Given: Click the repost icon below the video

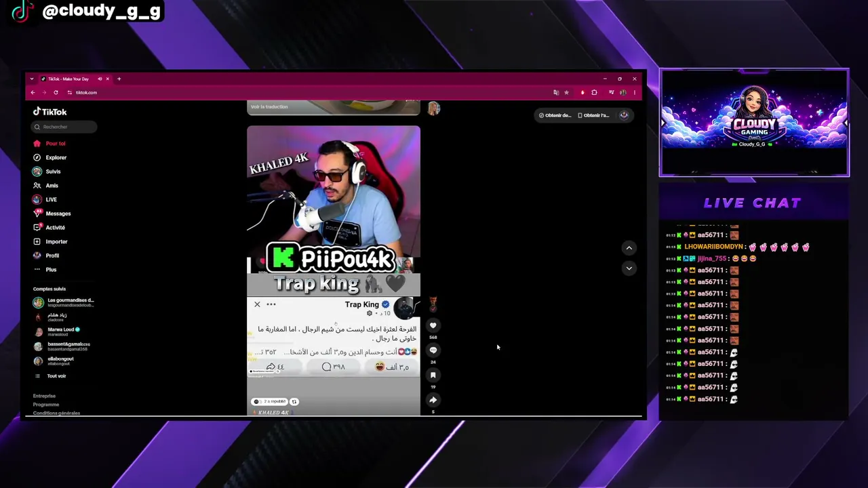Looking at the screenshot, I should 294,401.
